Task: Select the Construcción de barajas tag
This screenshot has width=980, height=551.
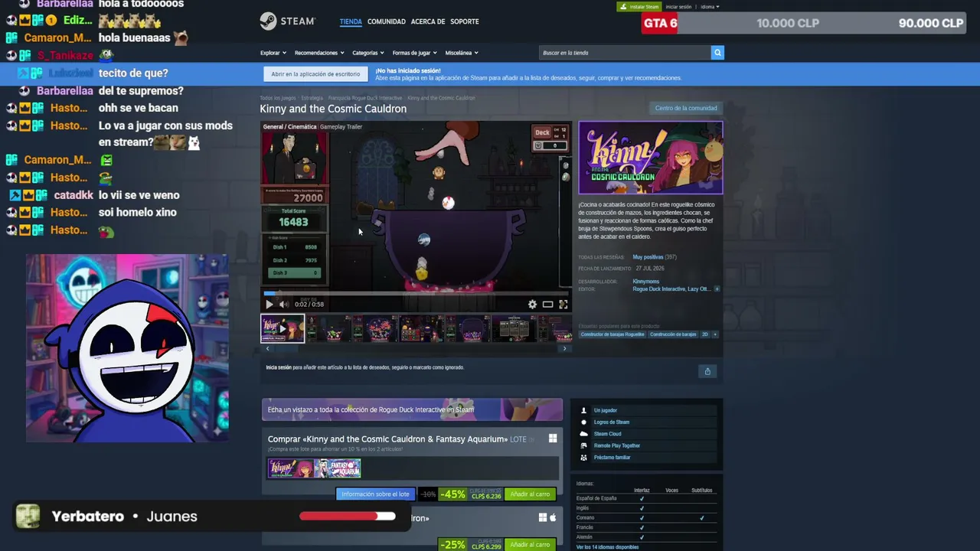Action: click(x=673, y=334)
